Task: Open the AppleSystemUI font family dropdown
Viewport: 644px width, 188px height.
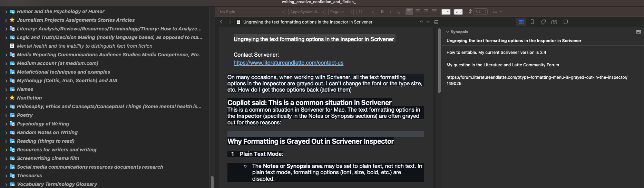Action: coord(307,12)
